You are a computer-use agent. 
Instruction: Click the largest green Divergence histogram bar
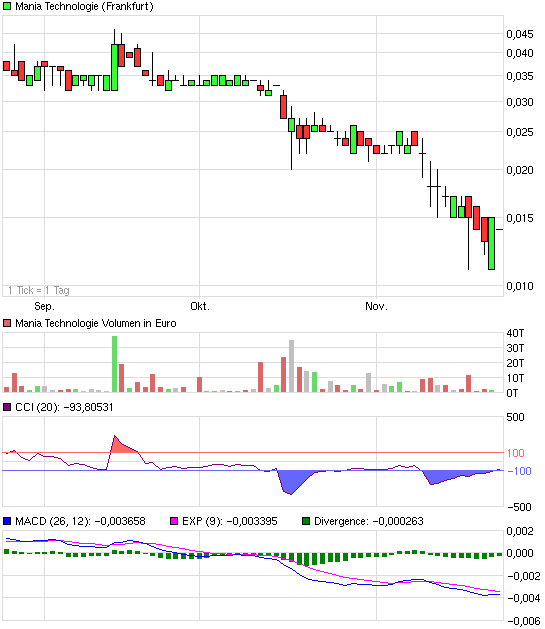coord(306,559)
